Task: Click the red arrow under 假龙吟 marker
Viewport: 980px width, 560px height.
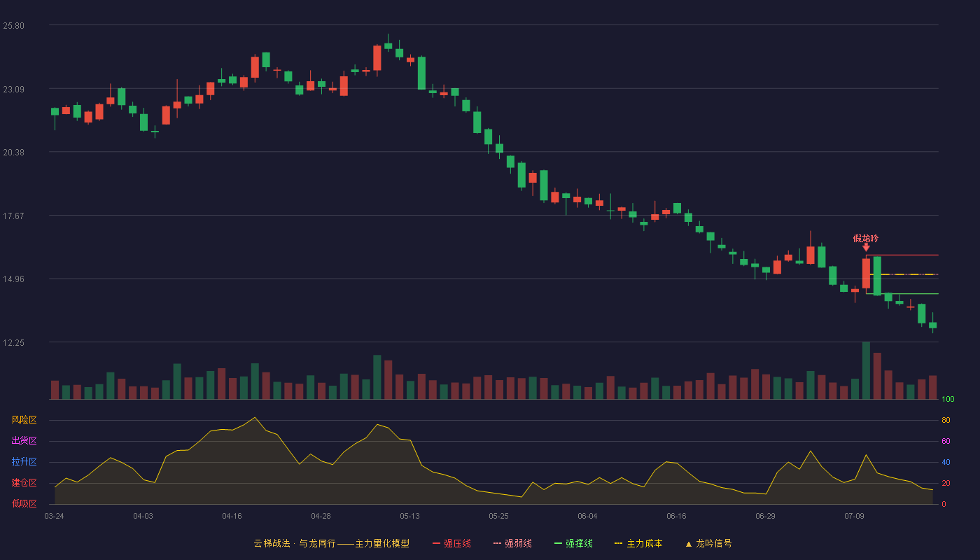Action: click(866, 247)
